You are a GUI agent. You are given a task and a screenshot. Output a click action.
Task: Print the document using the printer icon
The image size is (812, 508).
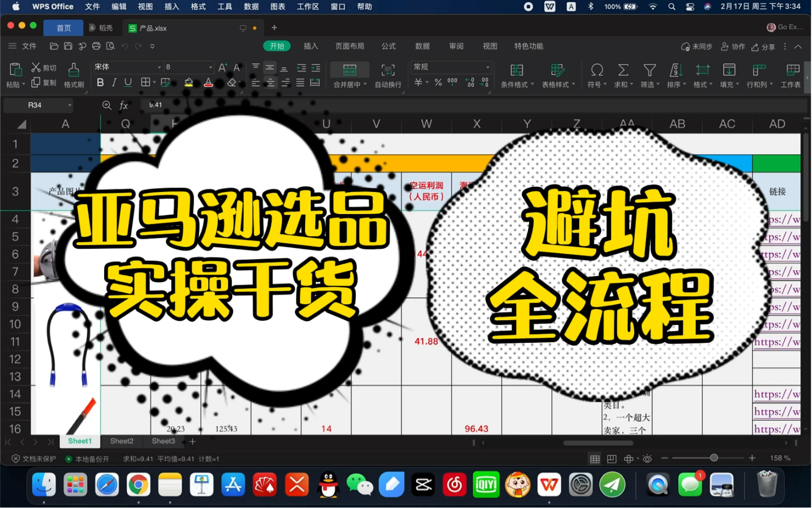pyautogui.click(x=96, y=46)
